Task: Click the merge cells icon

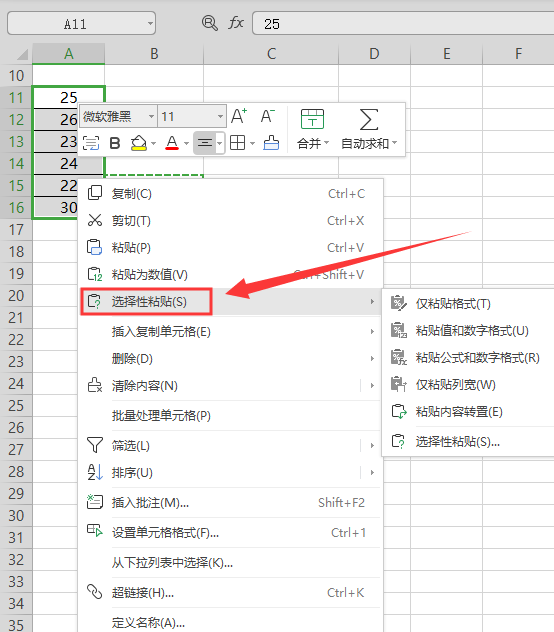Action: [x=312, y=119]
